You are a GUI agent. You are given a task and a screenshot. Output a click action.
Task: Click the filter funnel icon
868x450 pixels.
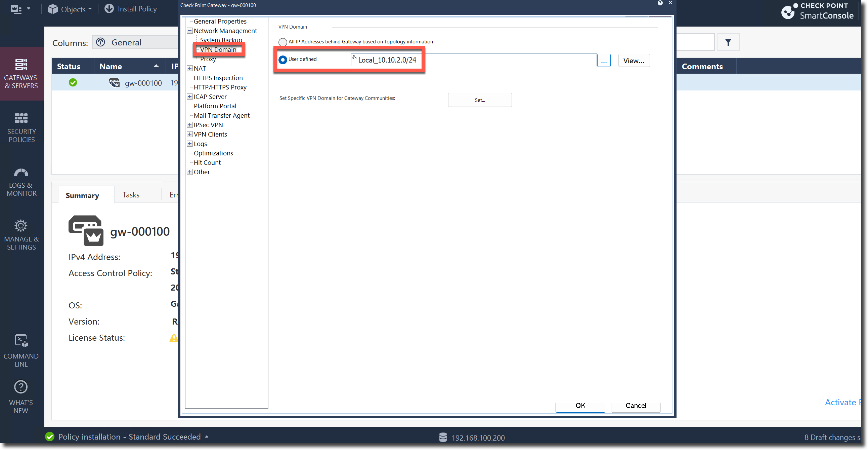[728, 42]
